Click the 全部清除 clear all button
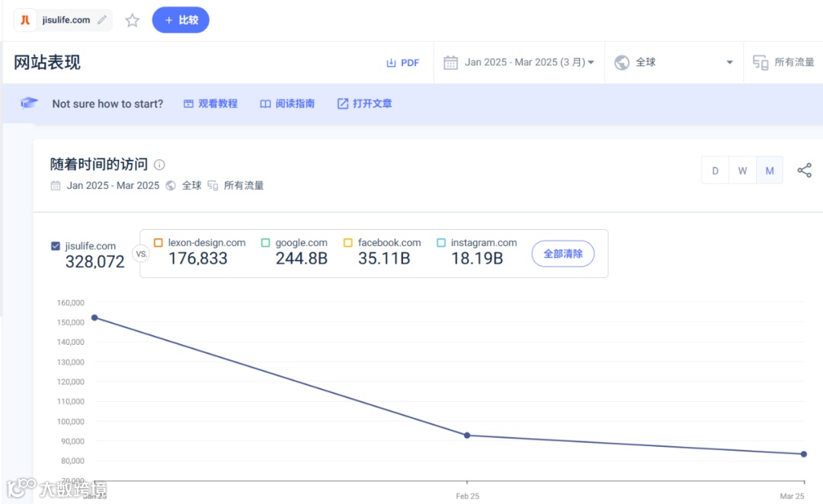 click(562, 254)
